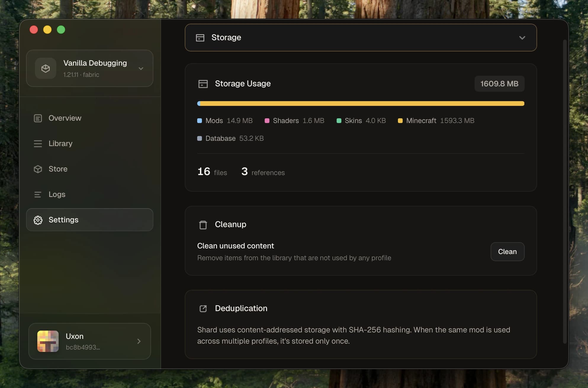Click the Storage Usage panel icon
Image resolution: width=588 pixels, height=388 pixels.
[x=203, y=84]
